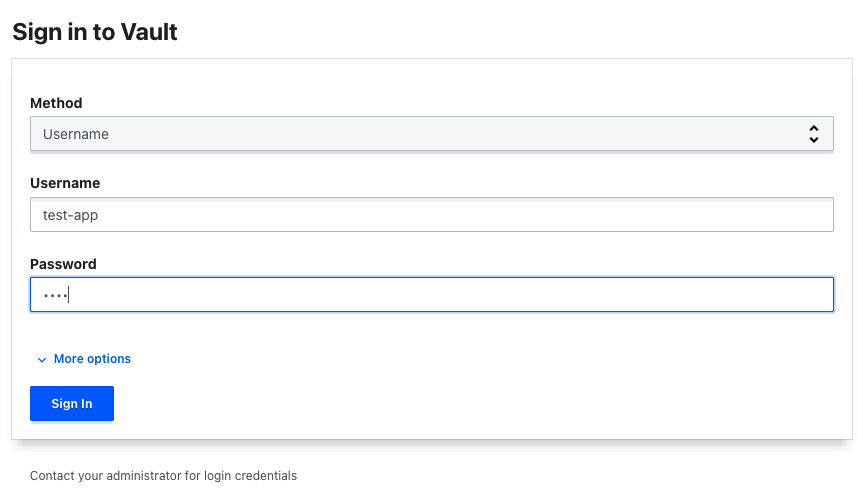The width and height of the screenshot is (863, 493).
Task: Click the text cursor in the Password field
Action: (x=68, y=295)
